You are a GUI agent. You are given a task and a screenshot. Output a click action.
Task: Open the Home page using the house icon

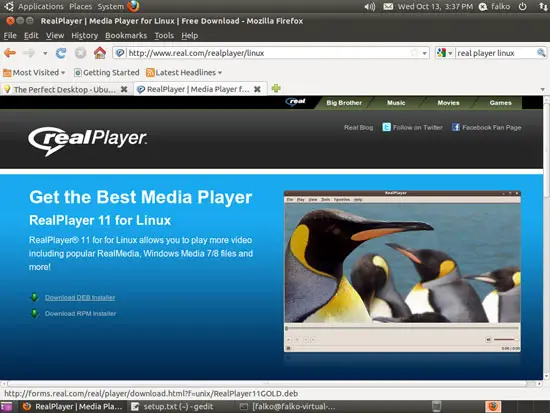point(100,53)
